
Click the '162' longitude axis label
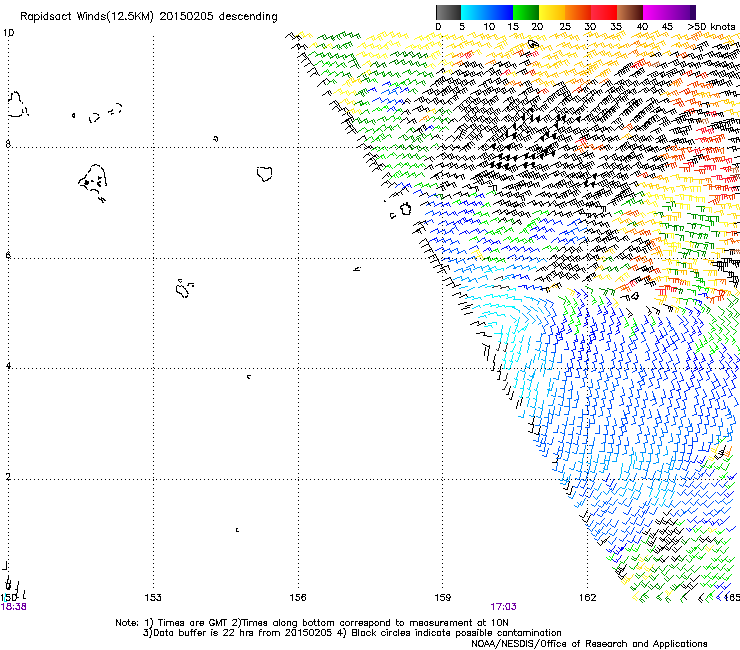[588, 598]
